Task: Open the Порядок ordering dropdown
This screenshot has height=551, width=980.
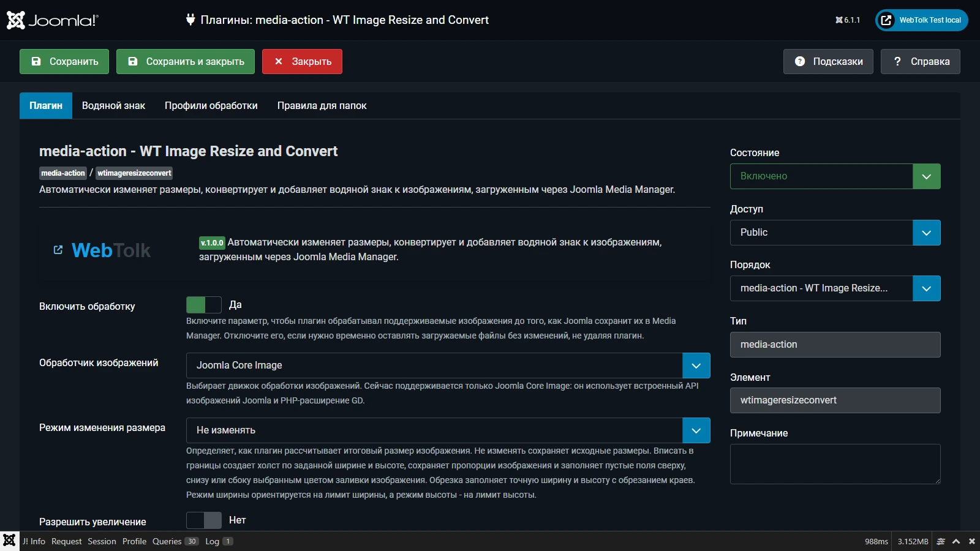Action: point(835,288)
